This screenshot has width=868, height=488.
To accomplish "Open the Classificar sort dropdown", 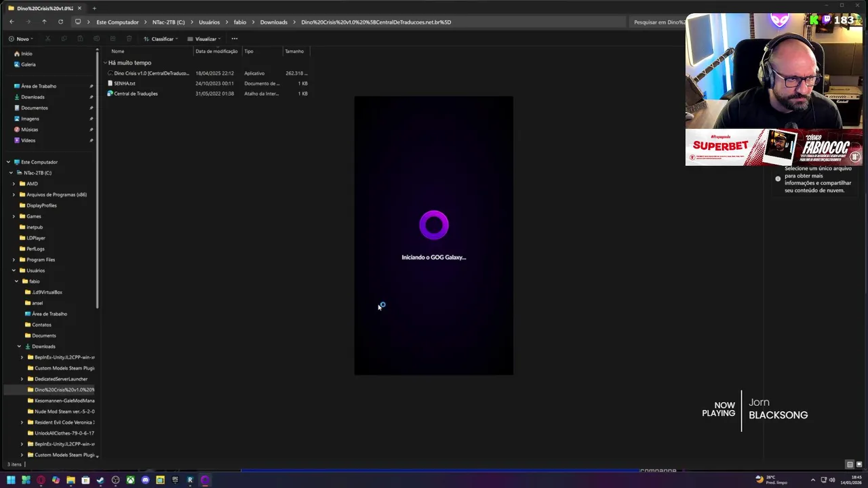I will click(161, 39).
